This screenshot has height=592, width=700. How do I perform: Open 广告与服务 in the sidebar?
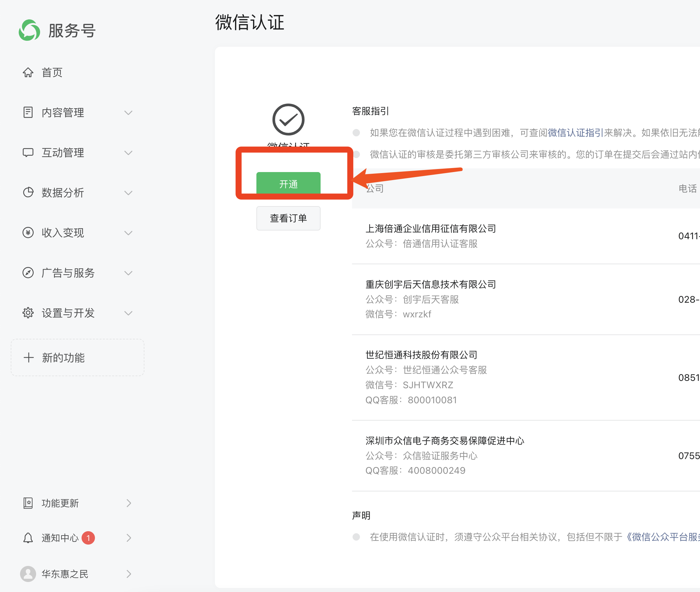(68, 273)
